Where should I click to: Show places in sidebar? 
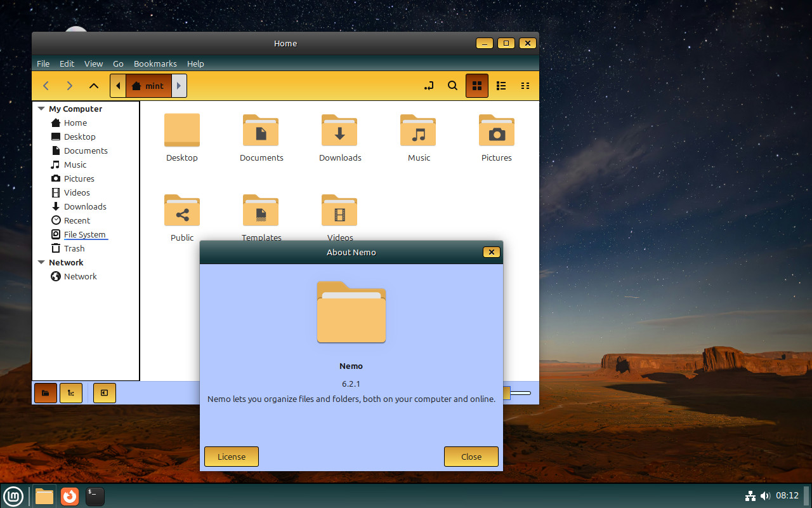pyautogui.click(x=46, y=393)
